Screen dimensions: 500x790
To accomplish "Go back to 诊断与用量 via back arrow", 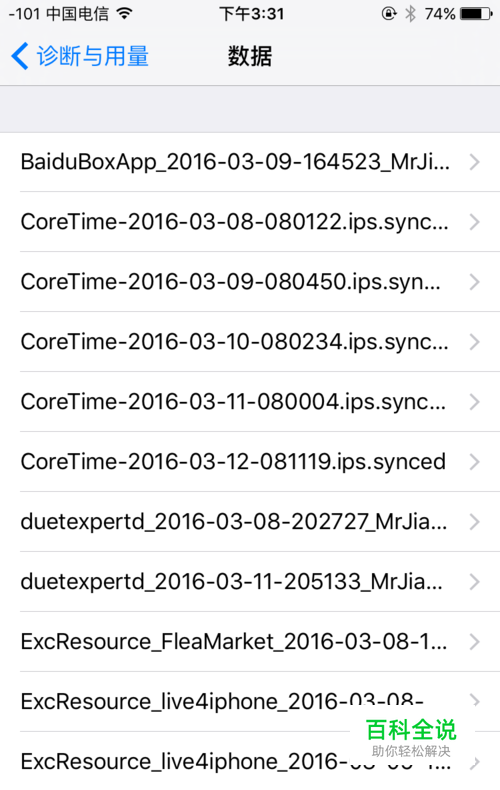I will point(19,56).
